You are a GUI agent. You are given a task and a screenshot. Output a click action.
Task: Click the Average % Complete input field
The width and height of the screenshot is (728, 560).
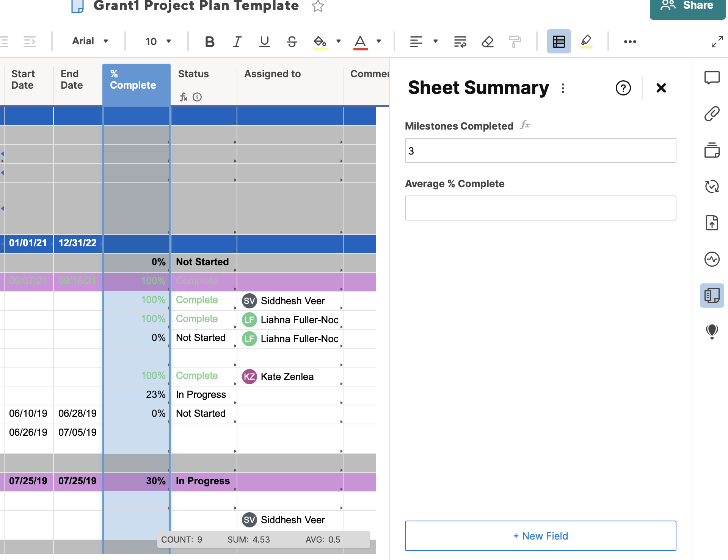pos(540,208)
